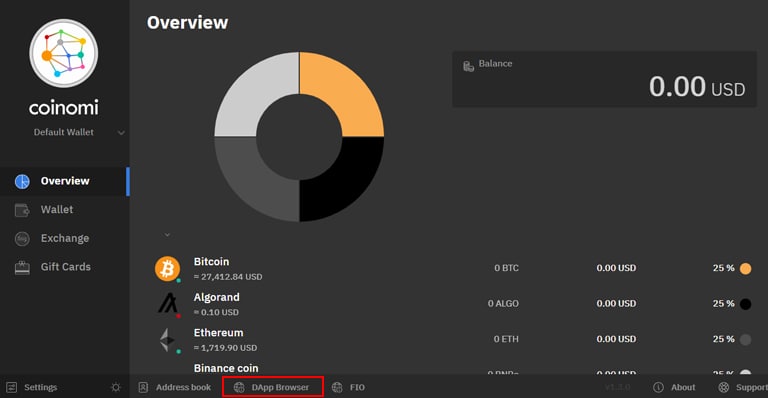Click the 0 ALGO amount
Image resolution: width=768 pixels, height=398 pixels.
pos(503,304)
